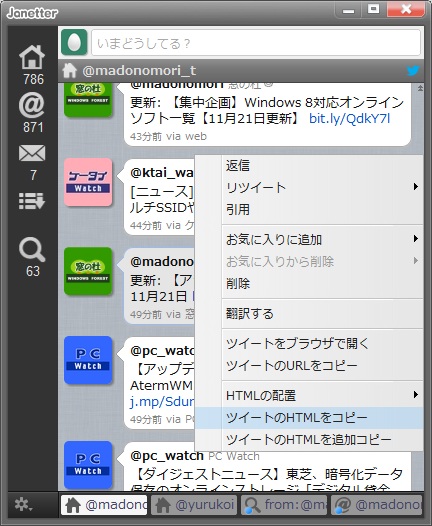The image size is (432, 526).
Task: Click the @madonomori_t column header title
Action: click(139, 71)
